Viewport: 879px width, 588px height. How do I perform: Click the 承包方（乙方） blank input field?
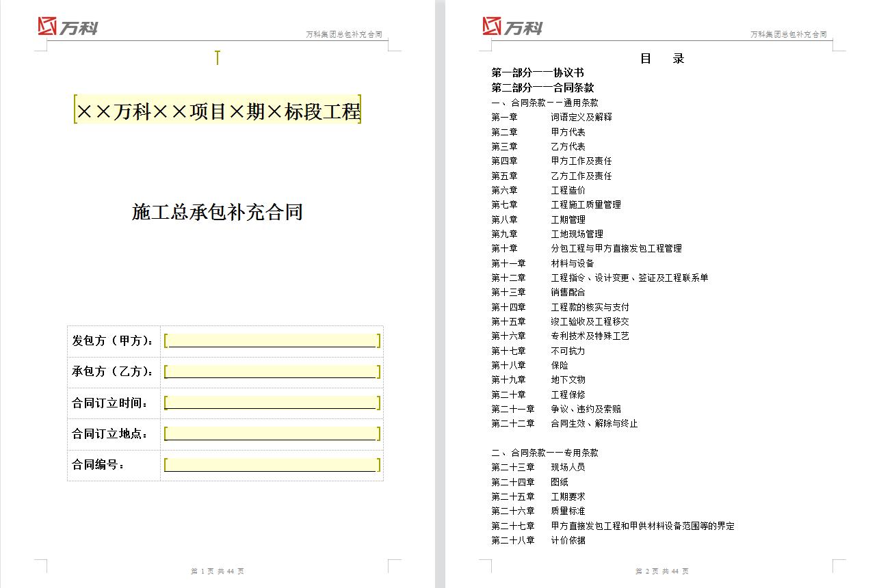tap(272, 371)
